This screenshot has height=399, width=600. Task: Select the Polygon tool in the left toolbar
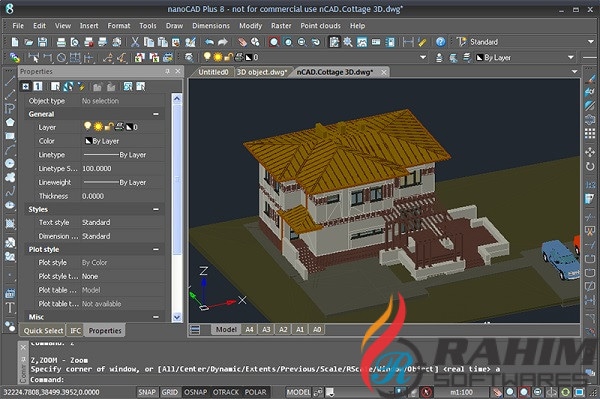click(10, 122)
